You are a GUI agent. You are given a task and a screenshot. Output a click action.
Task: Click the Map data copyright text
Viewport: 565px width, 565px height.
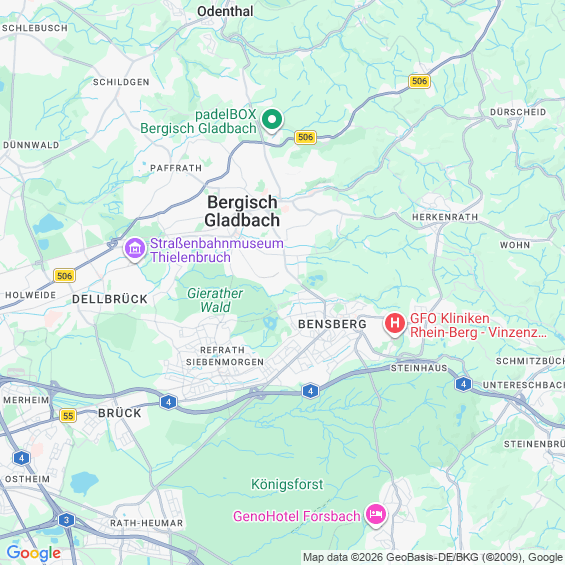point(433,557)
